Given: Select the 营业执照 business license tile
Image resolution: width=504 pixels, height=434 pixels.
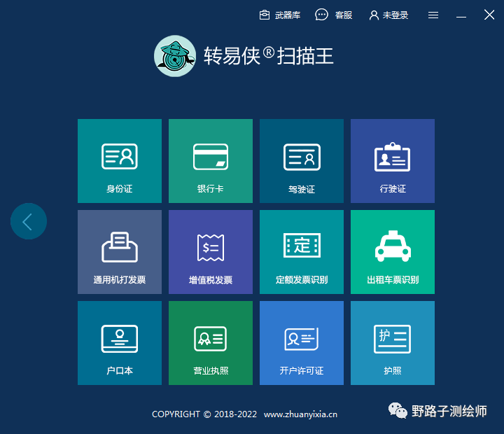Looking at the screenshot, I should click(x=211, y=343).
